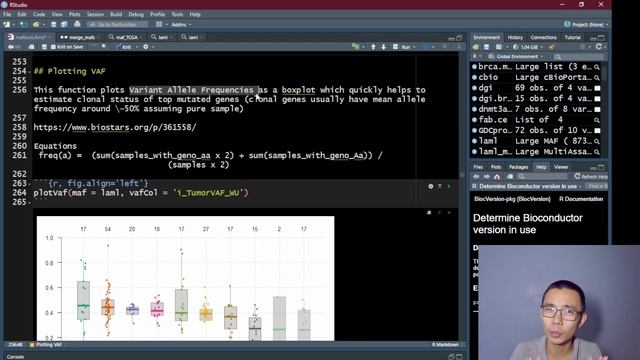The image size is (640, 360).
Task: Inspect the laml object magnifier icon
Action: [x=597, y=141]
